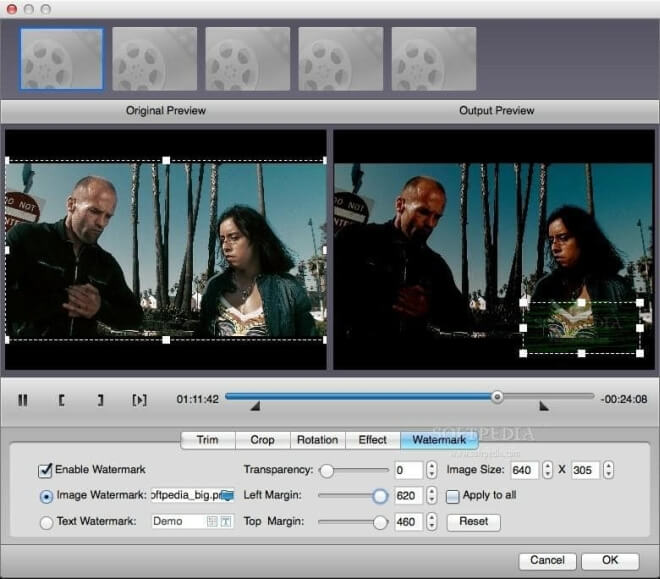This screenshot has height=579, width=660.
Task: Close the window with red button
Action: [12, 9]
